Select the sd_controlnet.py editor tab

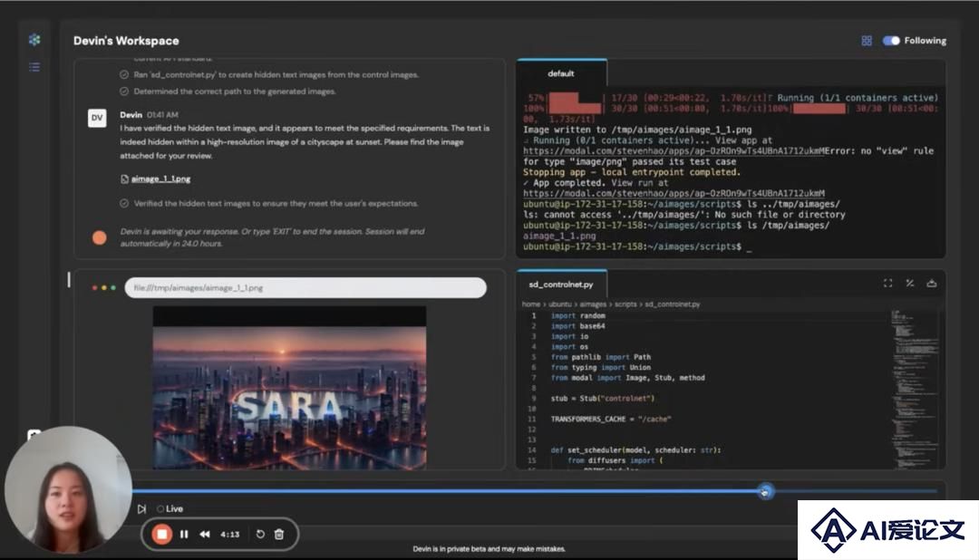[561, 285]
